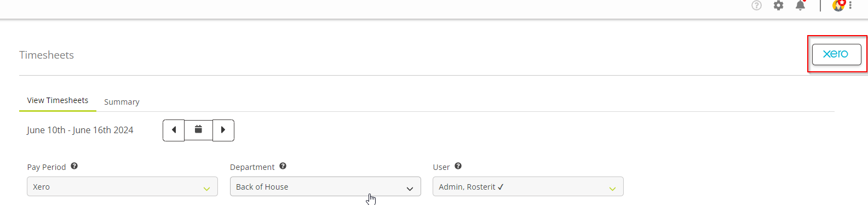Show User help tooltip icon
Image resolution: width=868 pixels, height=205 pixels.
[458, 166]
